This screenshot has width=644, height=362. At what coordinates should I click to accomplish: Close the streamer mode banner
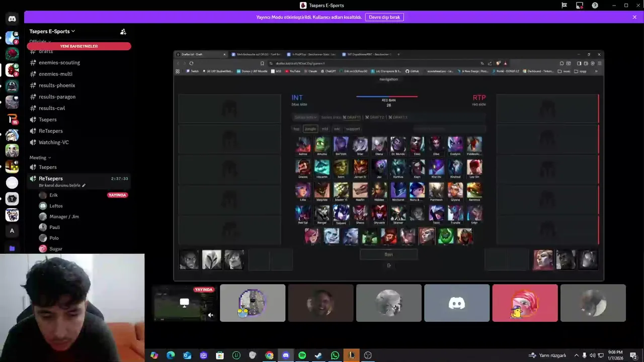coord(634,17)
